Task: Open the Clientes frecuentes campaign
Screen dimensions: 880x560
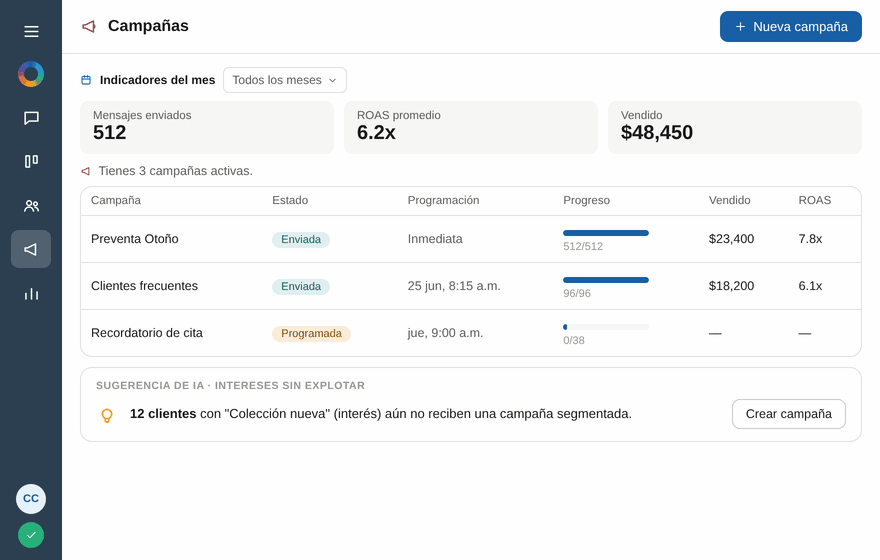Action: [144, 286]
